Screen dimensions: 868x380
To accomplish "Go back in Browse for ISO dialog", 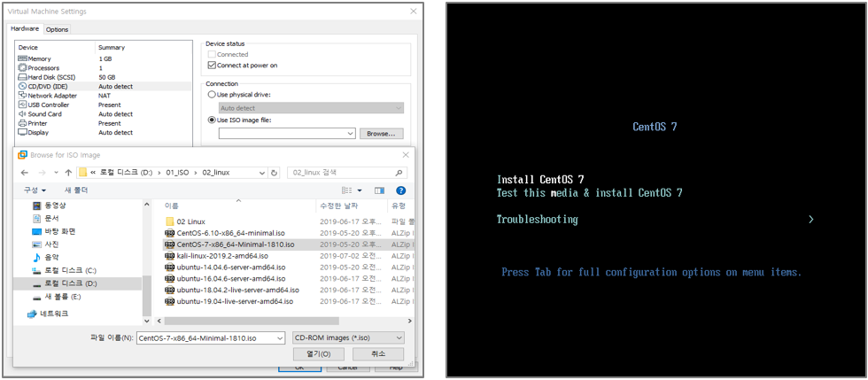I will click(x=25, y=172).
